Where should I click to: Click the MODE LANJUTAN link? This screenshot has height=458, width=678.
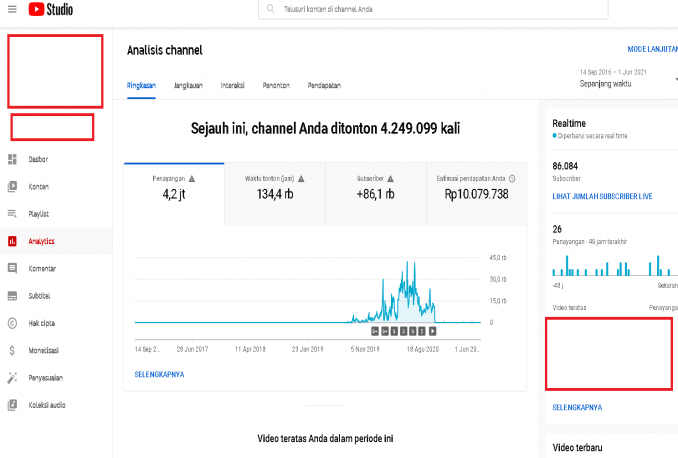tap(651, 49)
